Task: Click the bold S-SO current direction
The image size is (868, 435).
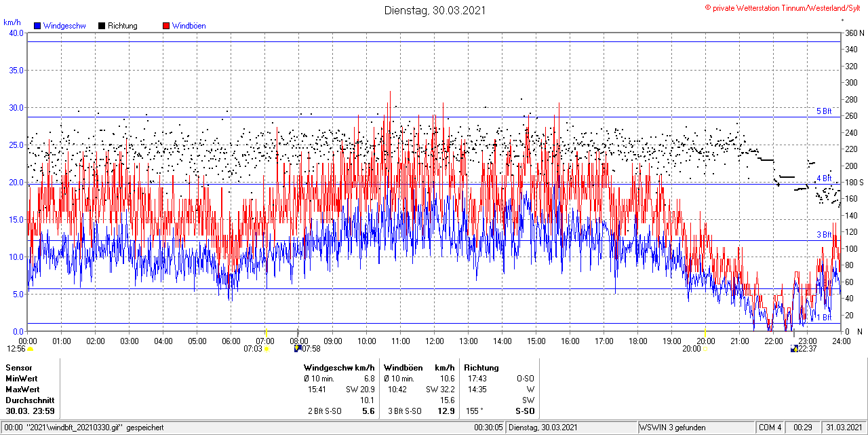Action: (525, 411)
